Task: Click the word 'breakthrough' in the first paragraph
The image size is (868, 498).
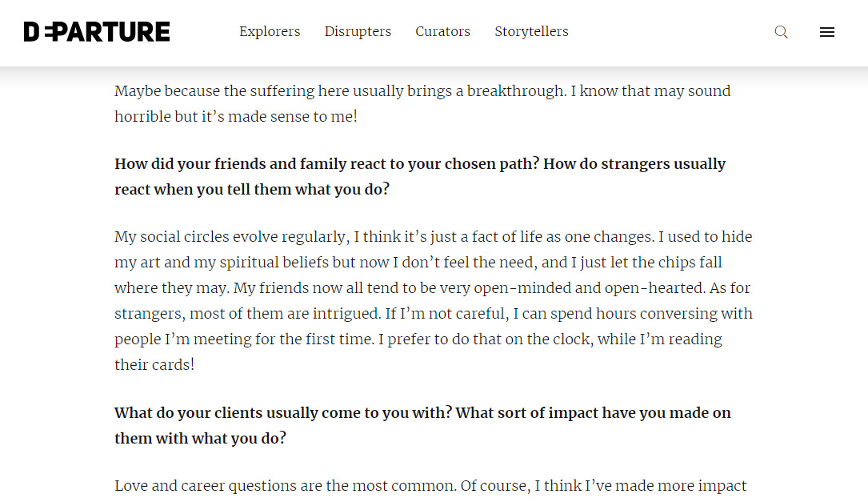Action: pos(517,90)
